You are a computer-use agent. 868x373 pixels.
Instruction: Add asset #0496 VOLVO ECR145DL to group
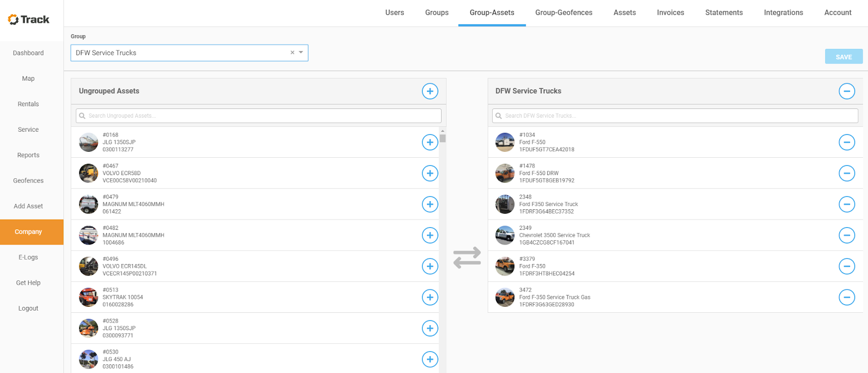pyautogui.click(x=430, y=266)
